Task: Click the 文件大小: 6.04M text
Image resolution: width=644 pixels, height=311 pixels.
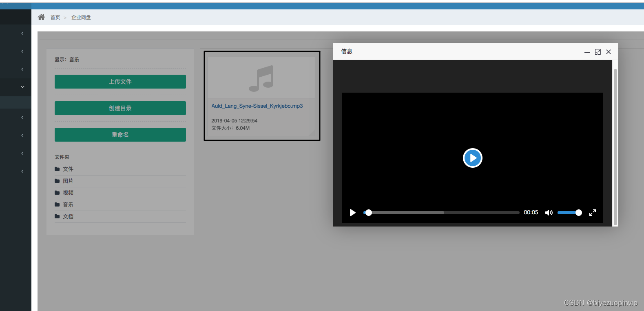Action: [230, 128]
